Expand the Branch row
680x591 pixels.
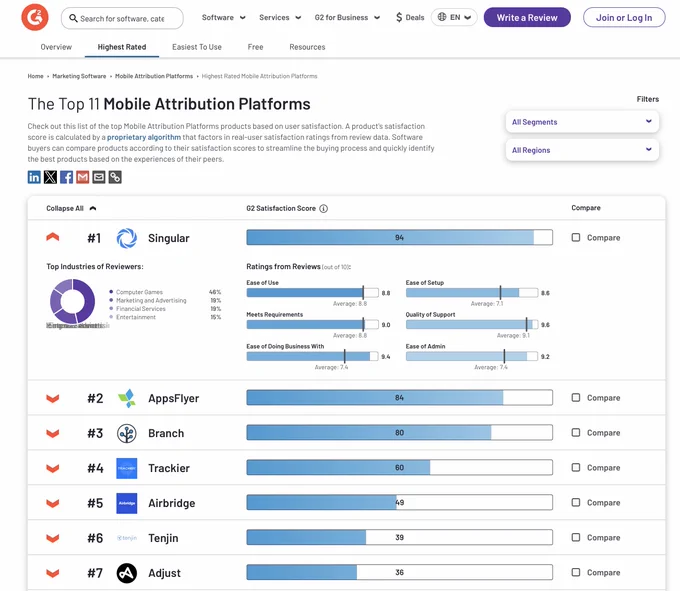[x=52, y=434]
